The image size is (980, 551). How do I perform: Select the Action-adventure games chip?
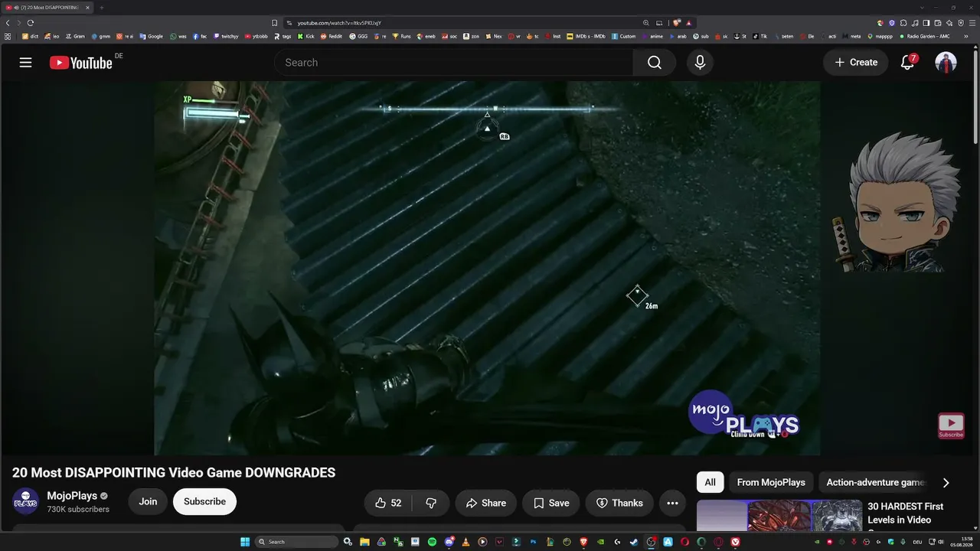pos(876,482)
